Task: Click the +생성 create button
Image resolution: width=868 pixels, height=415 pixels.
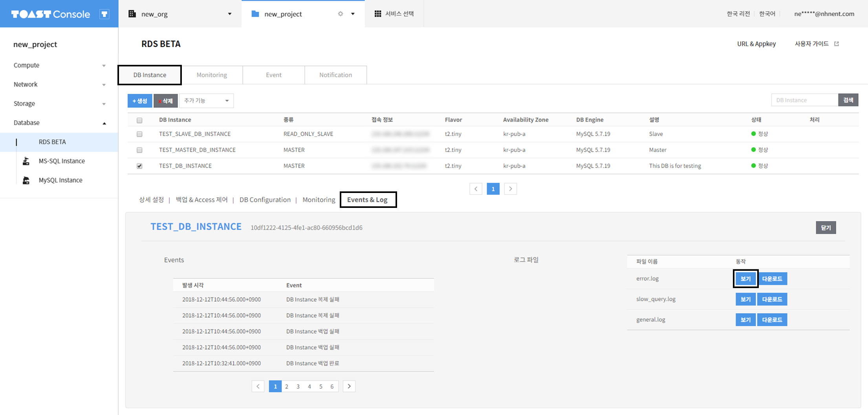Action: pos(140,101)
